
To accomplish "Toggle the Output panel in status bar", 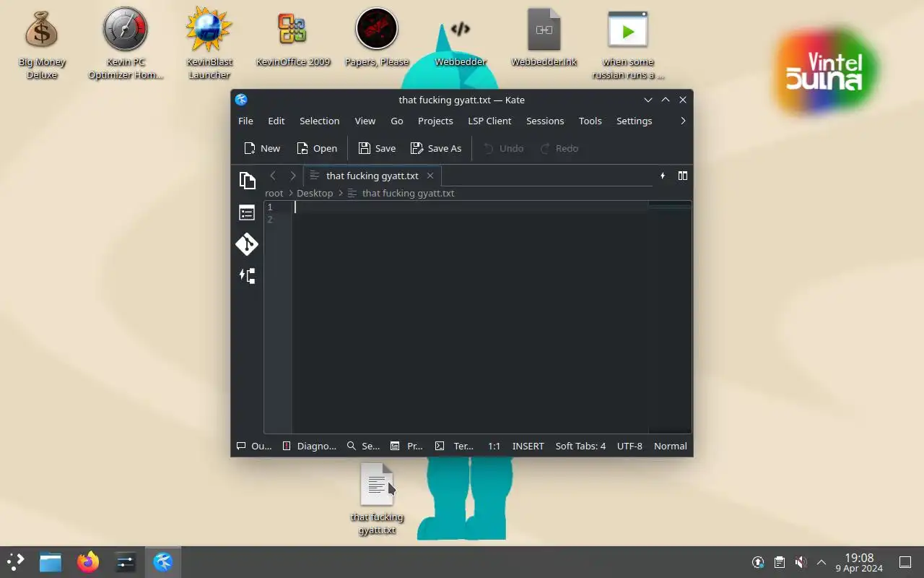I will tap(254, 446).
